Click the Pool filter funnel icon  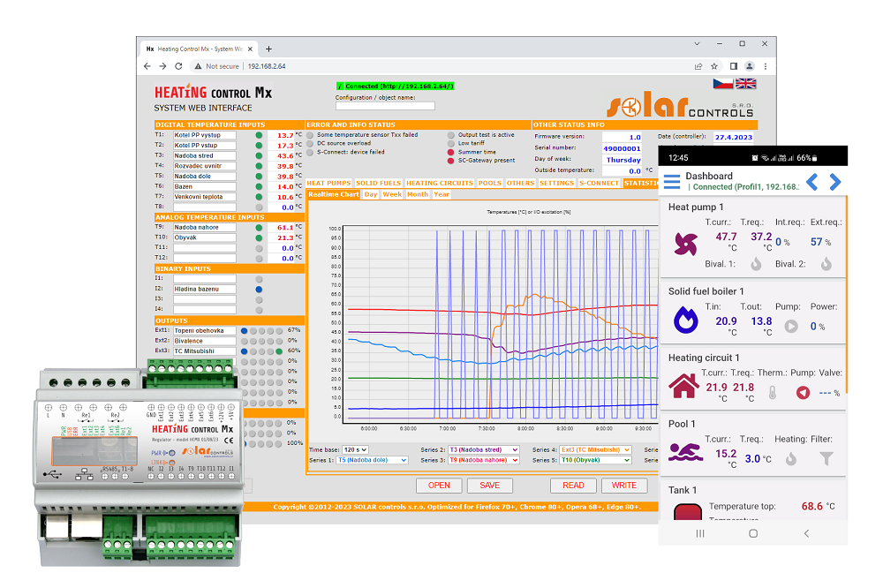tap(826, 458)
